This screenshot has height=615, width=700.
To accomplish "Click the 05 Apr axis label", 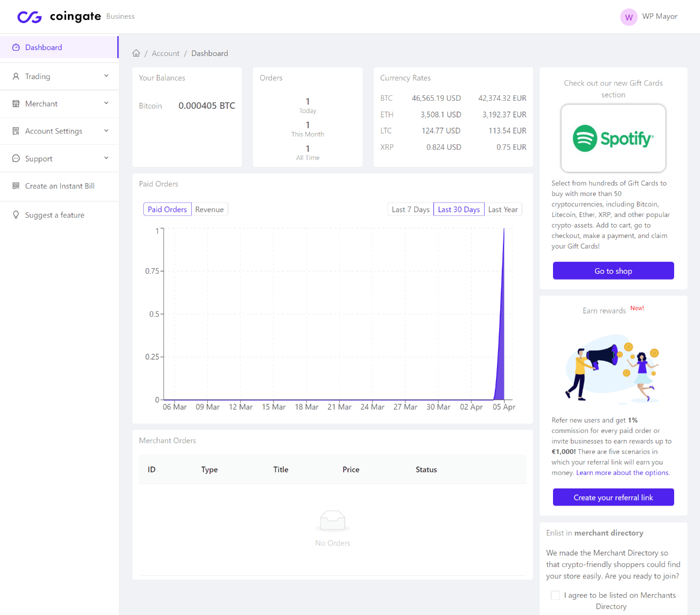I will (x=504, y=407).
